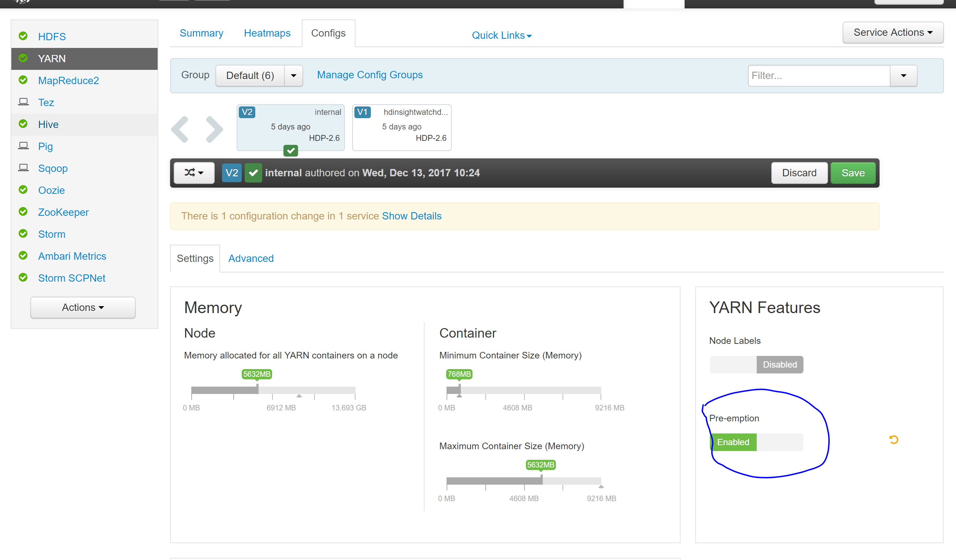Viewport: 956px width, 560px height.
Task: Open the sidebar Actions dropdown
Action: click(x=83, y=307)
